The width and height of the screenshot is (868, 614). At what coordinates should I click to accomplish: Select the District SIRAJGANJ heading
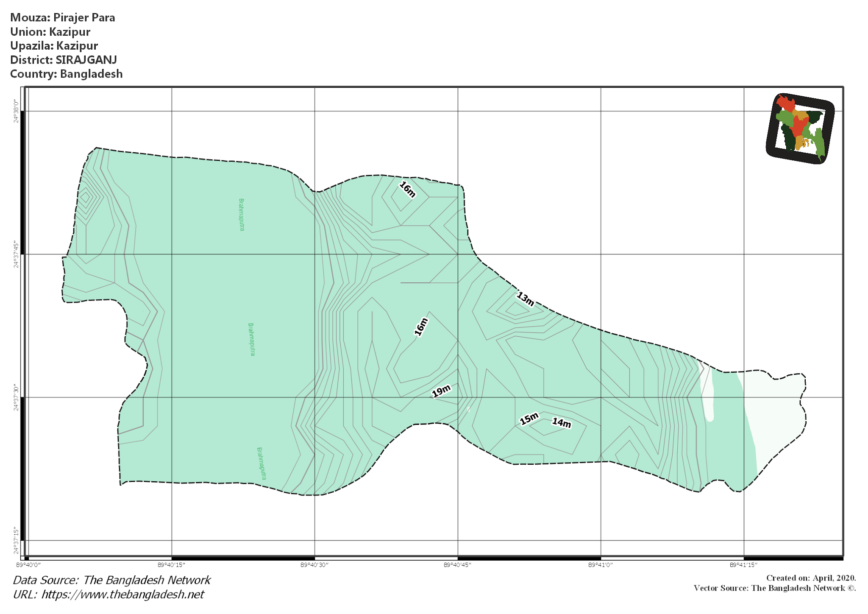coord(64,60)
